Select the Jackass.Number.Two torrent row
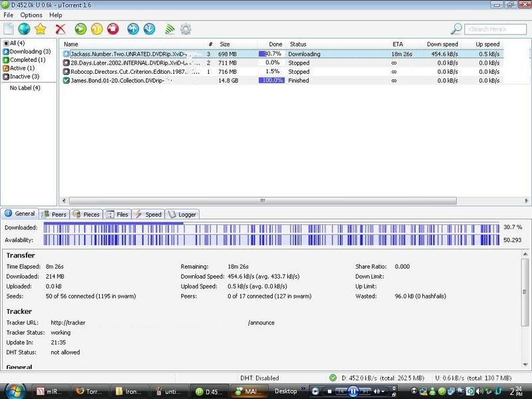This screenshot has height=399, width=532. click(282, 54)
